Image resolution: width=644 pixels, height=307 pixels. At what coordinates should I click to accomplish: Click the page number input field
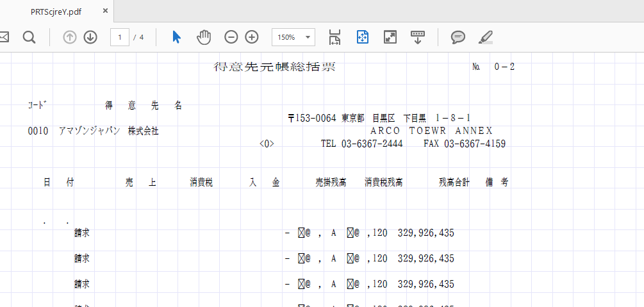click(119, 37)
